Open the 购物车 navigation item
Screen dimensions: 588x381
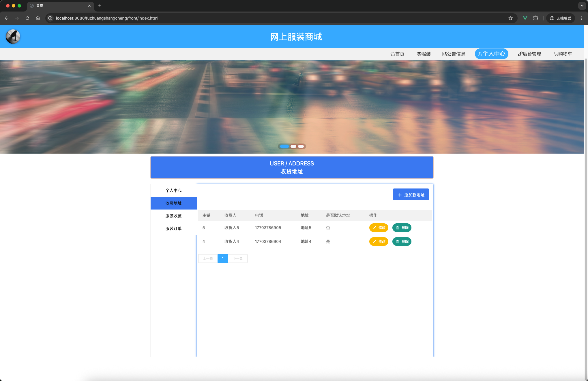point(563,54)
